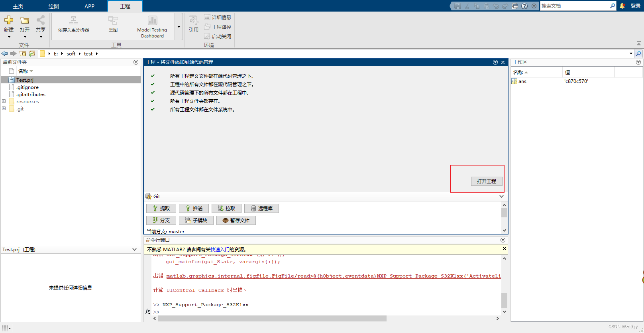The height and width of the screenshot is (333, 644).
Task: Dismiss the MATLAB getting started banner
Action: pos(504,249)
